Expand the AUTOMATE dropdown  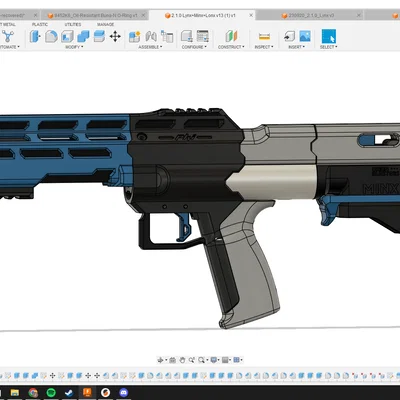point(9,47)
